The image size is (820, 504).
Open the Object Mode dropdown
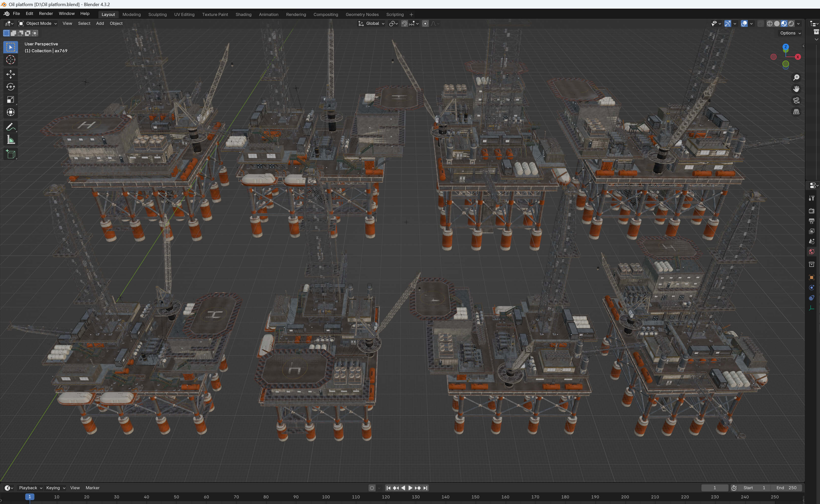click(x=38, y=23)
